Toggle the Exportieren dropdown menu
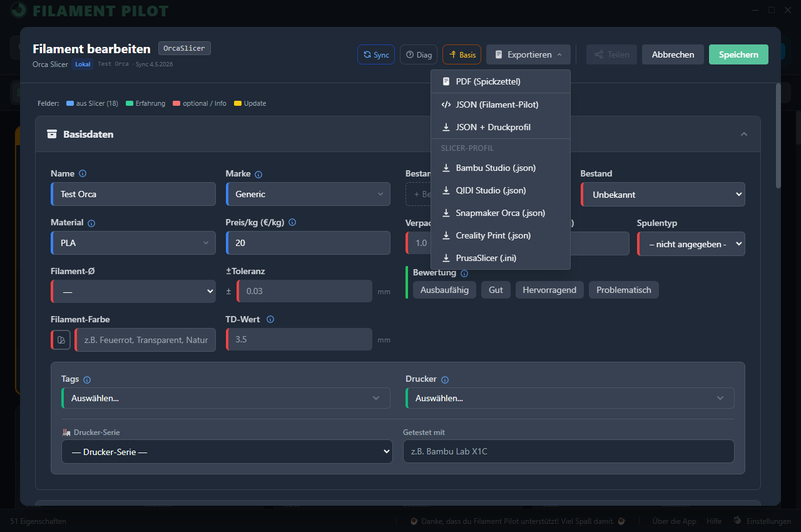 click(x=528, y=54)
